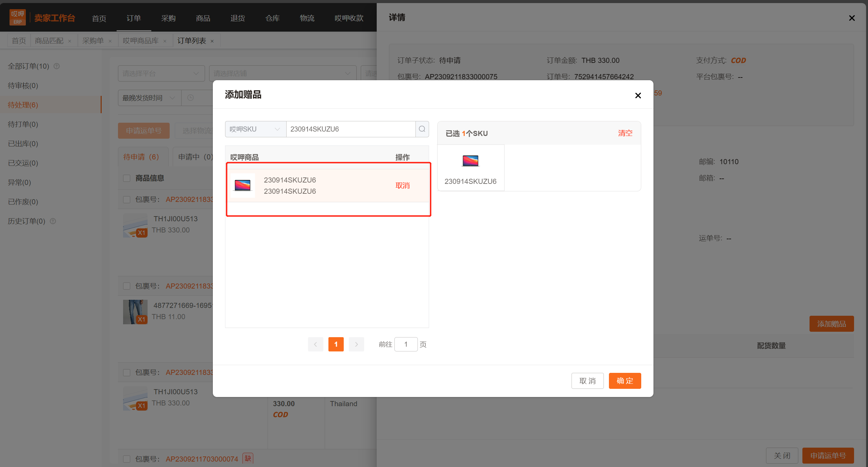Select 全部订单(10) in sidebar
Viewport: 868px width, 467px height.
pyautogui.click(x=29, y=66)
